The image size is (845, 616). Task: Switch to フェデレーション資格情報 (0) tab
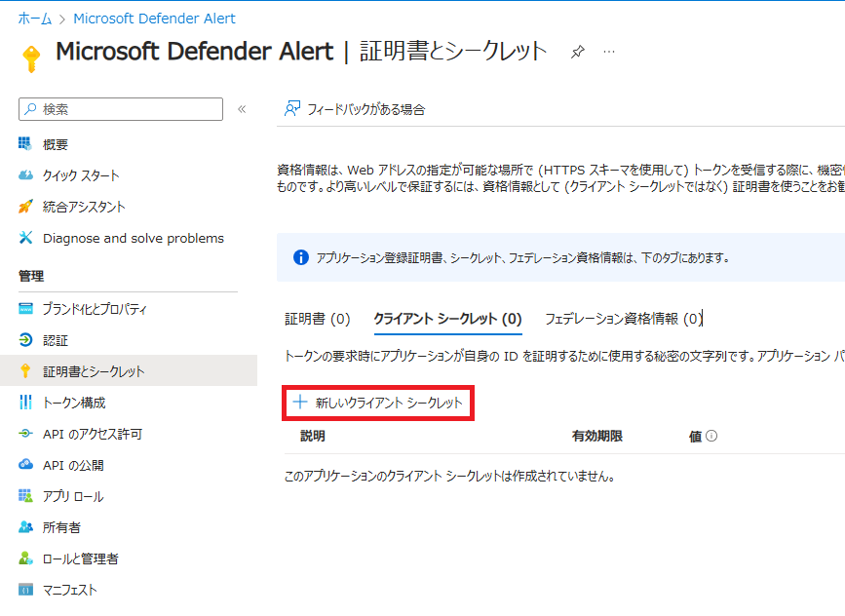coord(623,319)
